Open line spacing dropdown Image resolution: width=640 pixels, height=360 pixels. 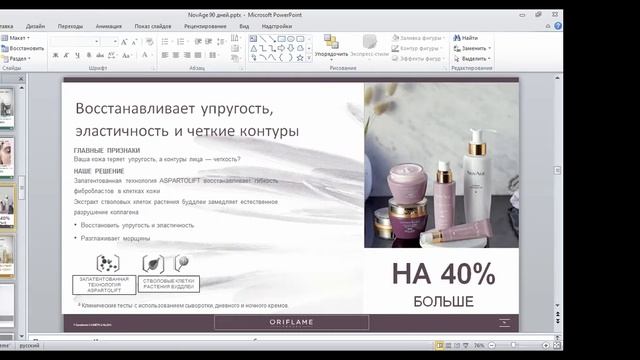pos(222,42)
